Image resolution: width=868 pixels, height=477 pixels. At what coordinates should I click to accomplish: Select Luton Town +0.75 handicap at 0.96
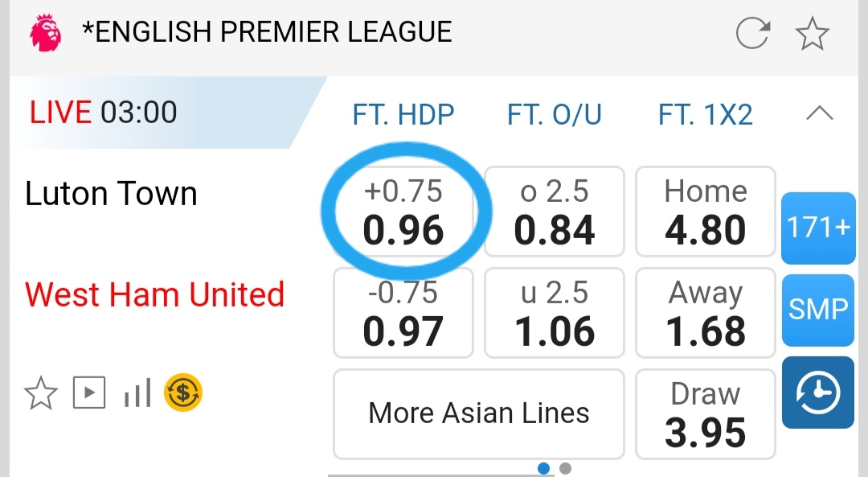coord(403,212)
